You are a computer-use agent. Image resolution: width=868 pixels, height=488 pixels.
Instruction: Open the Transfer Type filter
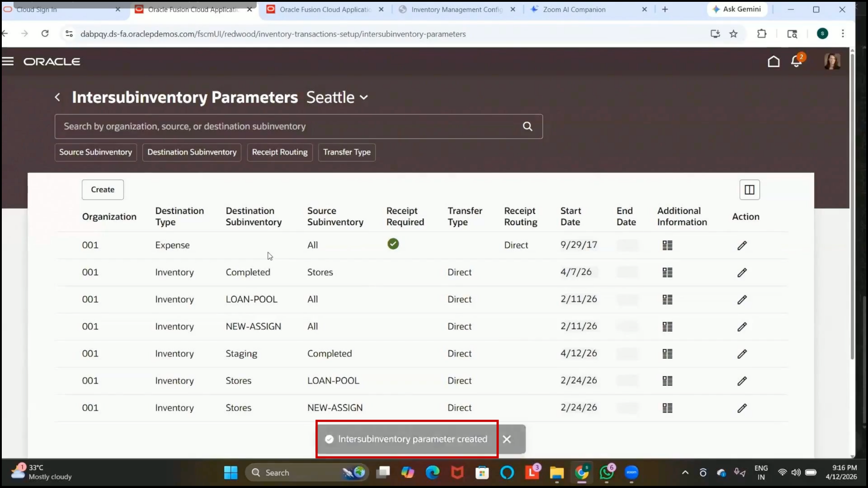[347, 152]
